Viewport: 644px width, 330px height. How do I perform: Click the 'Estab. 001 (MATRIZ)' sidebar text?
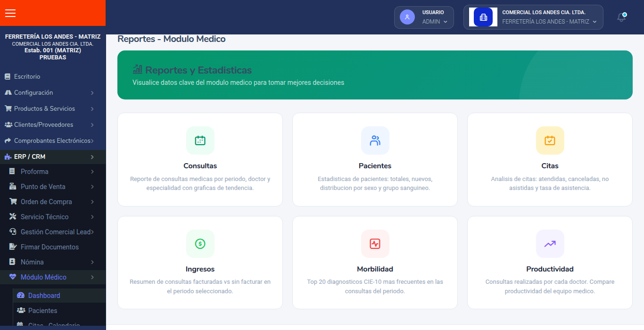pyautogui.click(x=53, y=50)
